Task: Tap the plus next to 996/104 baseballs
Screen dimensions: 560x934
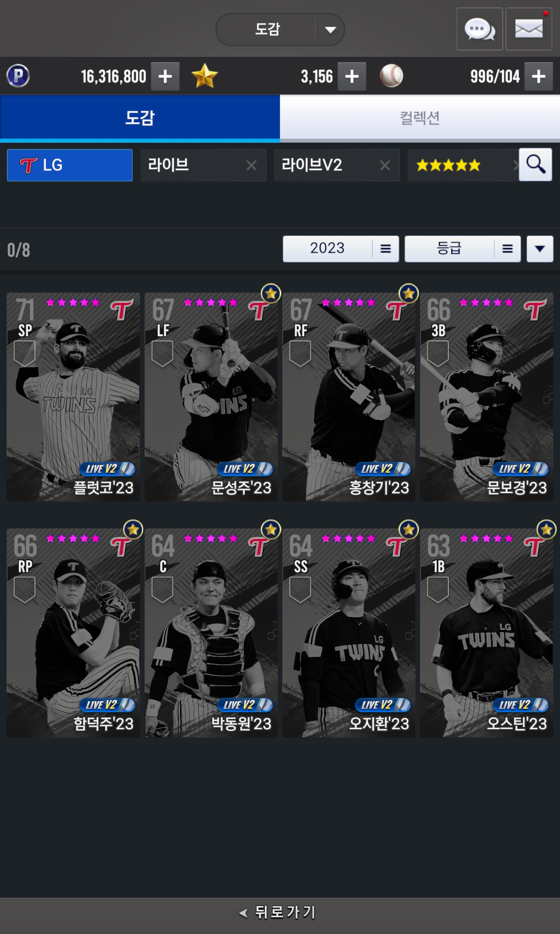Action: pos(538,76)
